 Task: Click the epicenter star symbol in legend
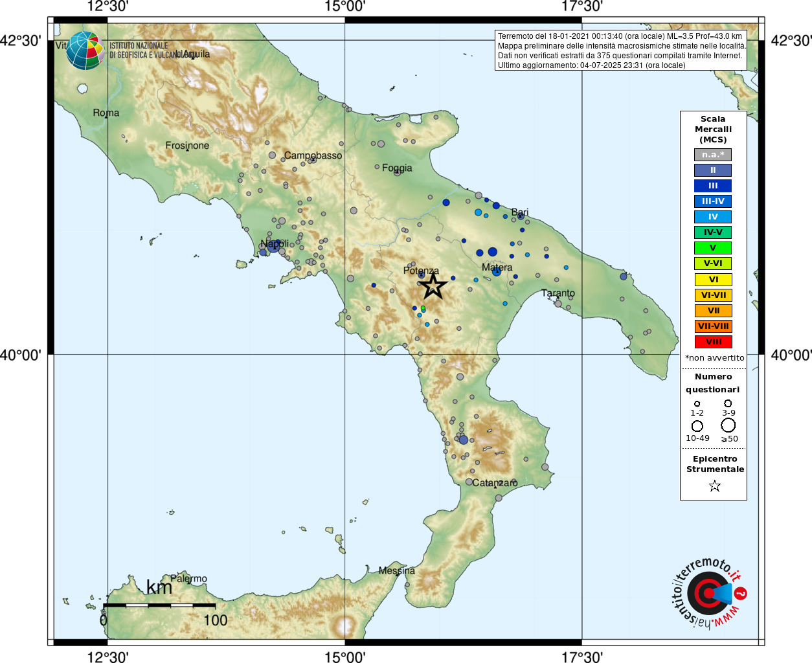[x=715, y=486]
